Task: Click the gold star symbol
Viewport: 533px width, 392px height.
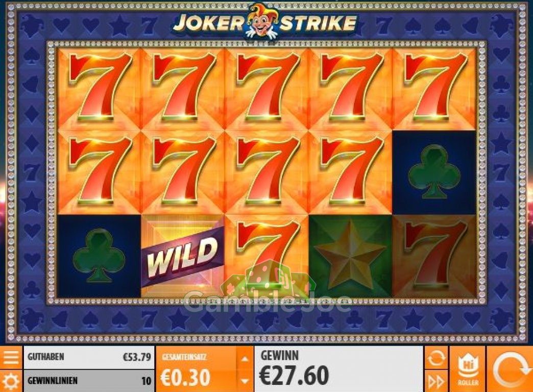Action: point(350,256)
